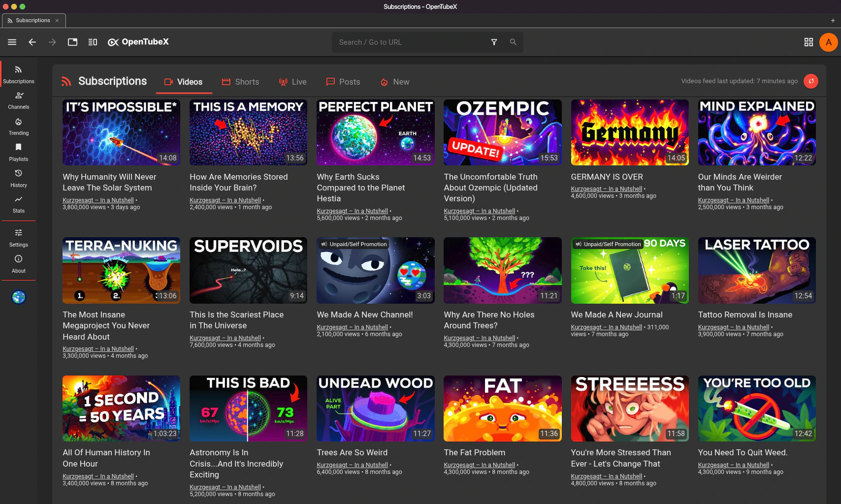Open THIS IS A MEMORY thumbnail
Viewport: 841px width, 504px height.
(x=248, y=132)
